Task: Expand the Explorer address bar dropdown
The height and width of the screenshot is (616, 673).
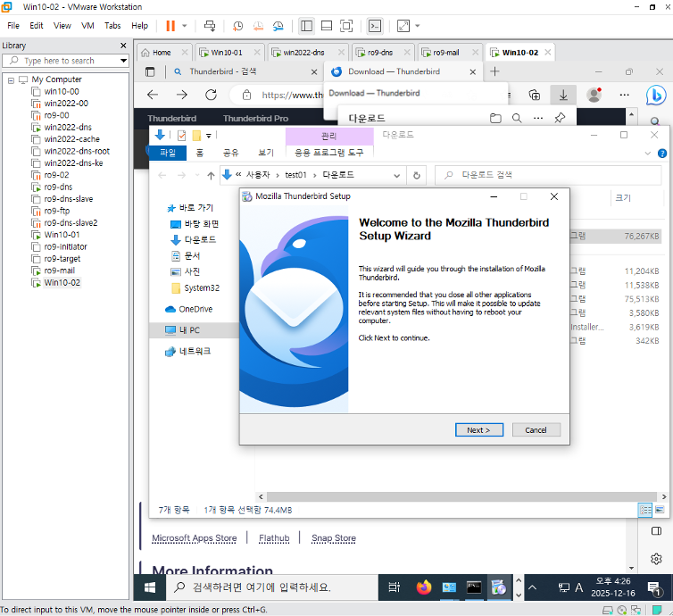Action: 397,176
